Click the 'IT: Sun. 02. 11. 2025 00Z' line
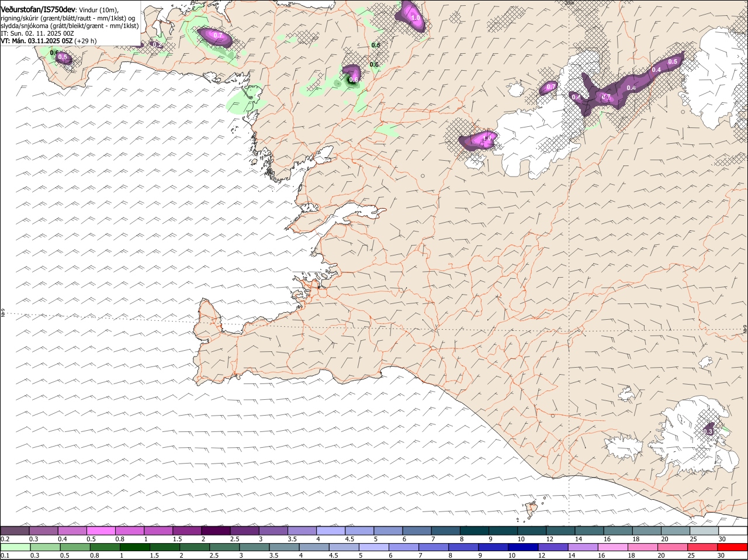 pyautogui.click(x=37, y=33)
